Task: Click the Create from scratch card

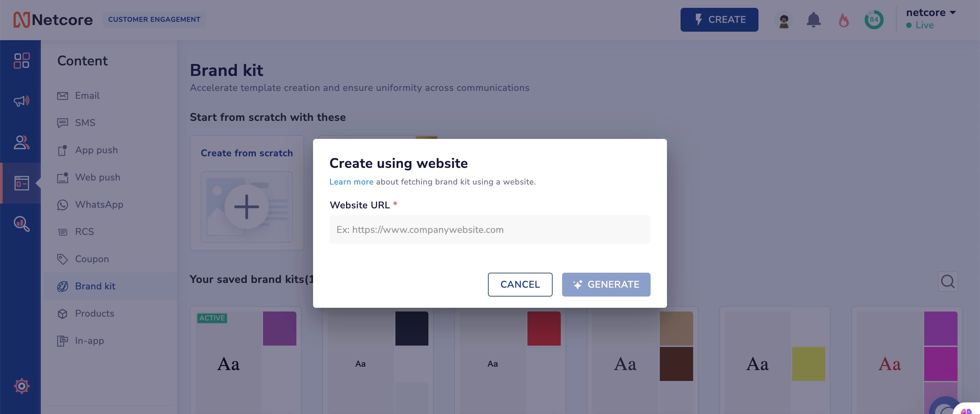Action: tap(246, 193)
